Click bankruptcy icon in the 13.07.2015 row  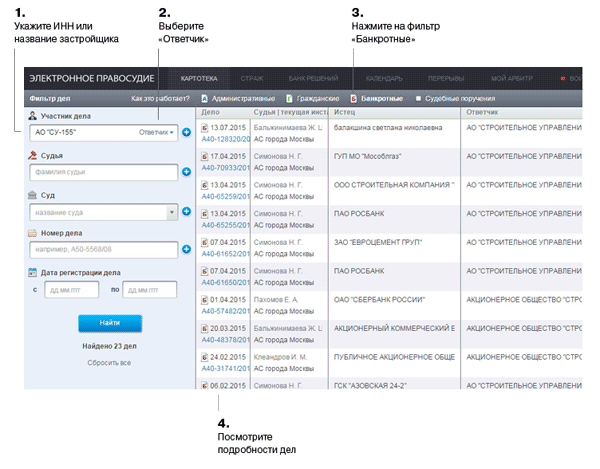[205, 127]
